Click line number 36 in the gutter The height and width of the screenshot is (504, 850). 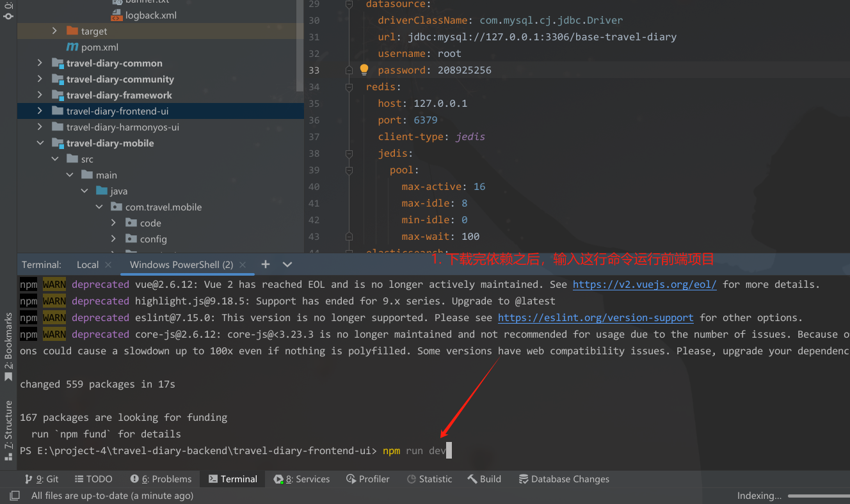[x=314, y=120]
